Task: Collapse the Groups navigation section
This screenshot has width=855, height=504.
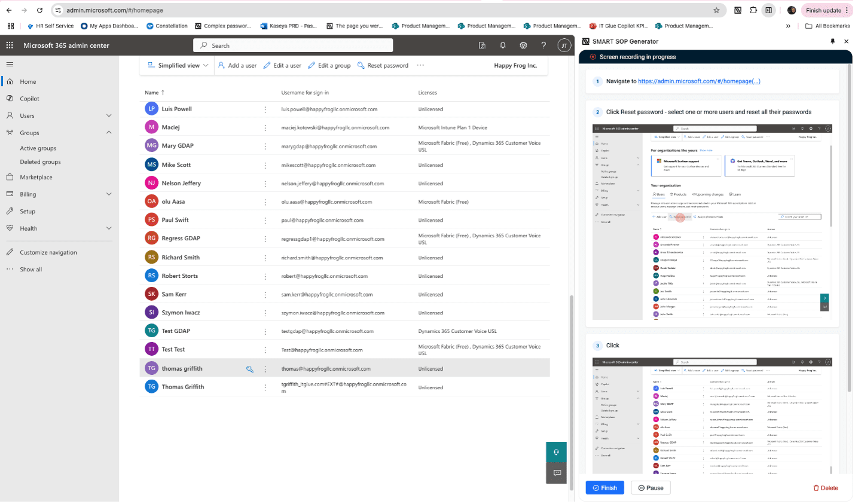Action: pyautogui.click(x=109, y=132)
